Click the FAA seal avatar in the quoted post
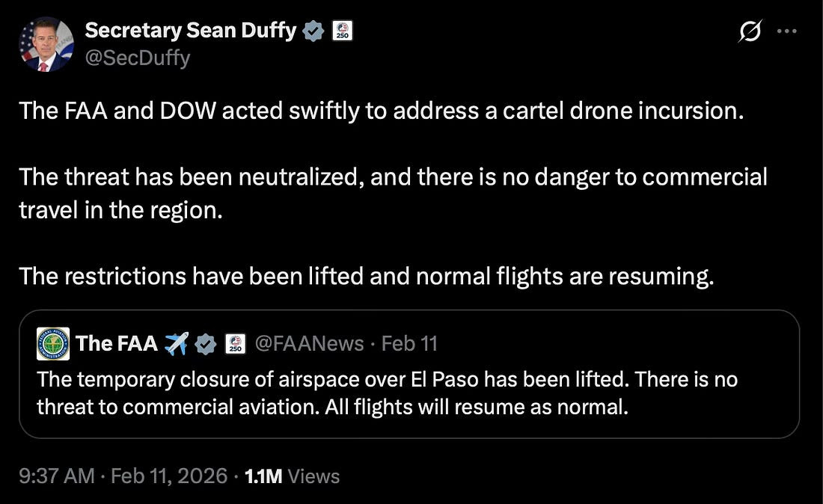 (x=53, y=344)
